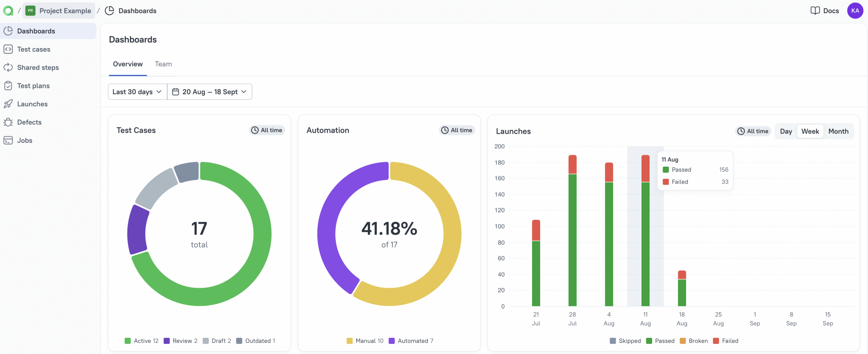Image resolution: width=868 pixels, height=354 pixels.
Task: Switch Launches chart to Day view
Action: (786, 131)
